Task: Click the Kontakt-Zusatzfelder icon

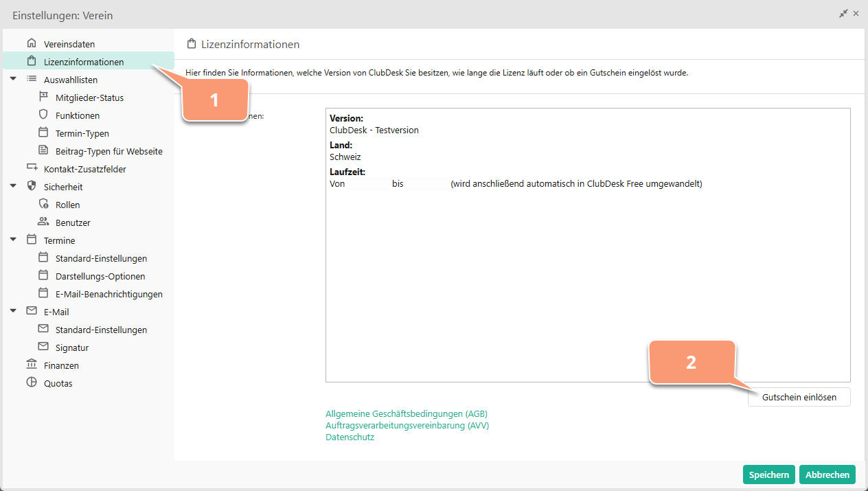Action: 31,168
